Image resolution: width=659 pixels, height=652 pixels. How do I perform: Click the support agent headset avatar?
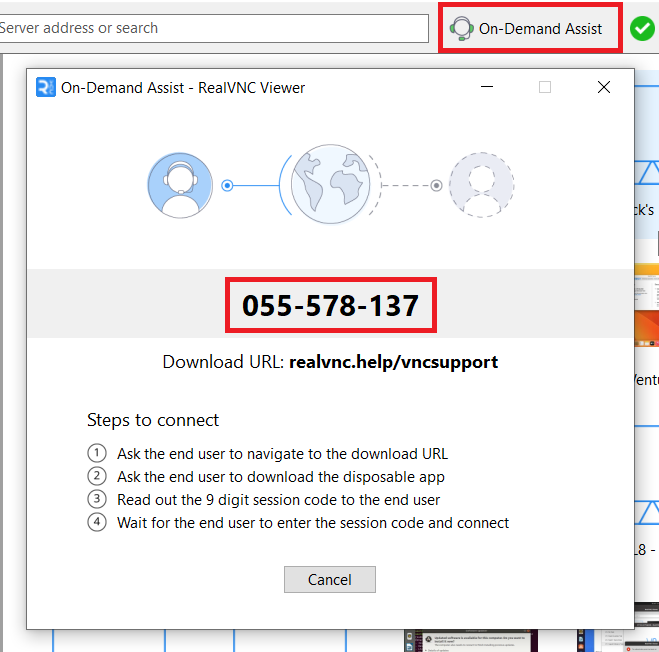180,185
